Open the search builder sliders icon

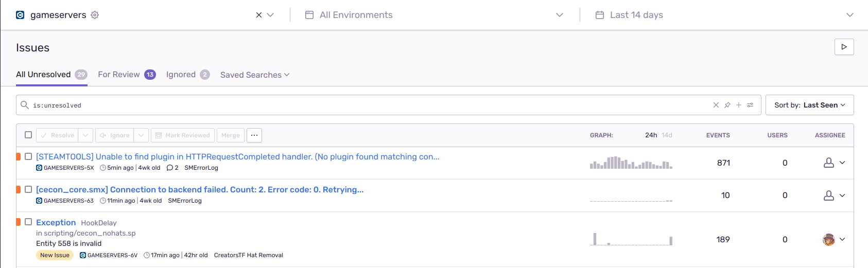[751, 105]
